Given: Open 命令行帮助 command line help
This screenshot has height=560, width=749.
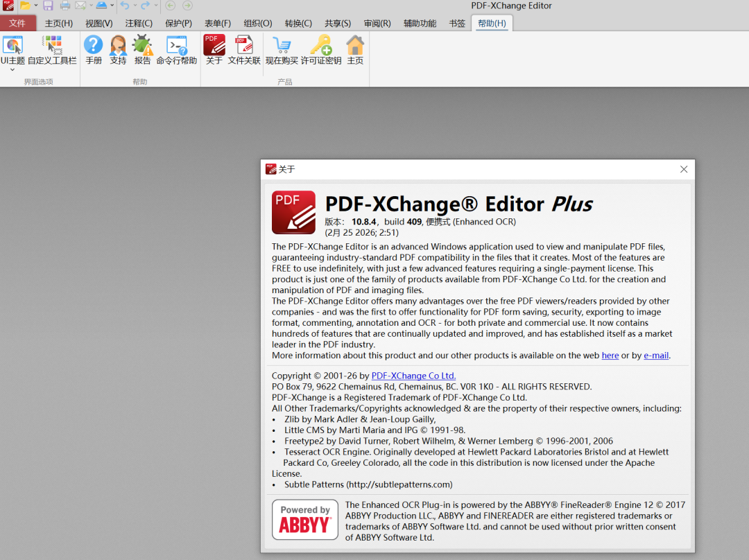Looking at the screenshot, I should click(x=177, y=50).
